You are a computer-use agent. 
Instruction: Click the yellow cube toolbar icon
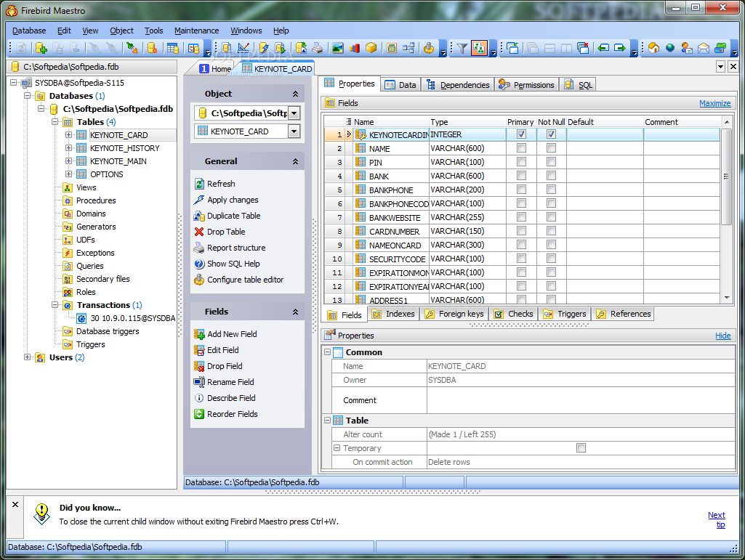click(371, 48)
